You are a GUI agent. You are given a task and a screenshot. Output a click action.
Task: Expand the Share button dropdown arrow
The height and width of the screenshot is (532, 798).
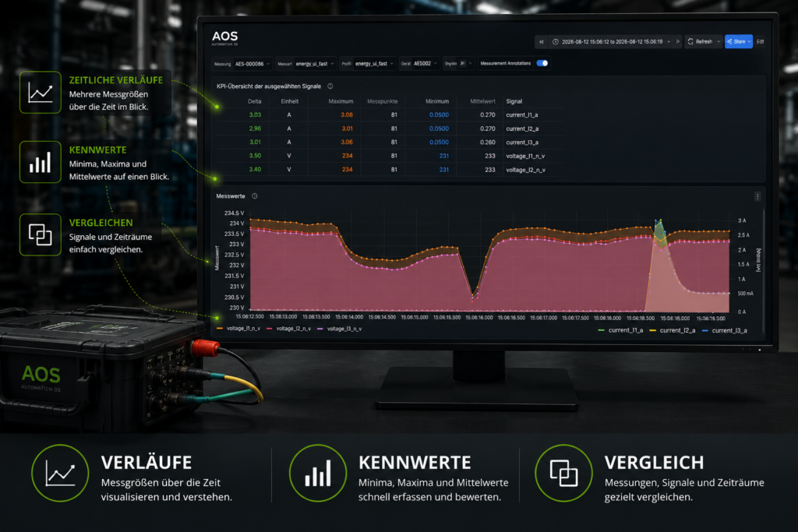click(749, 42)
